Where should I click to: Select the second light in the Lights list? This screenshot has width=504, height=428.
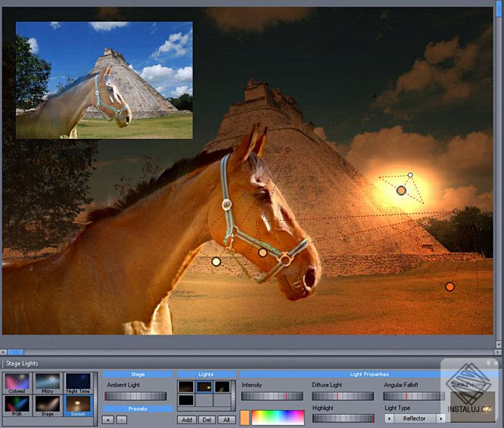(204, 386)
